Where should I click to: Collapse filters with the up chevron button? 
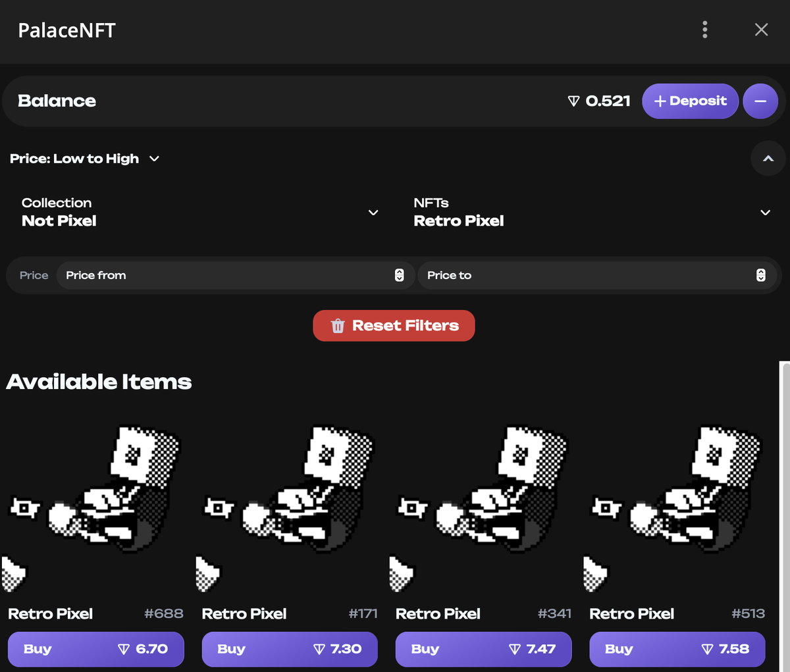[x=768, y=159]
